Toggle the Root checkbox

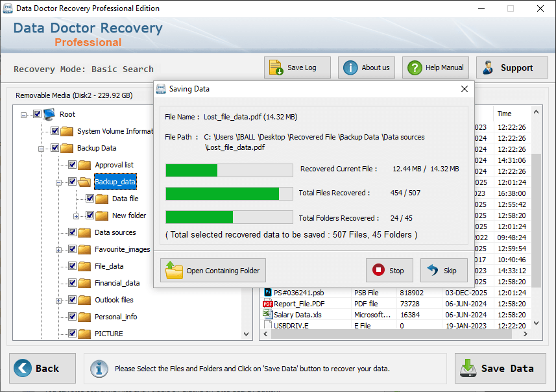(37, 114)
